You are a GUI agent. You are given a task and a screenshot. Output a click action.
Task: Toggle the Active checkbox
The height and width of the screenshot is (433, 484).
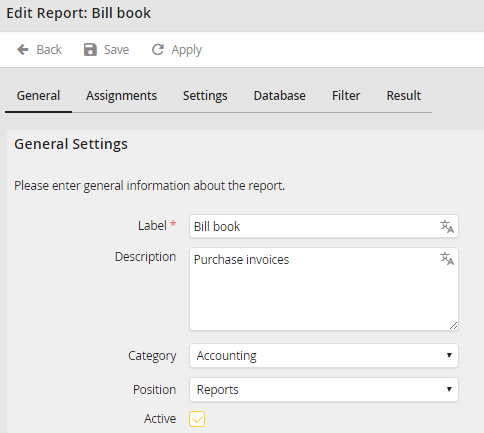[197, 419]
